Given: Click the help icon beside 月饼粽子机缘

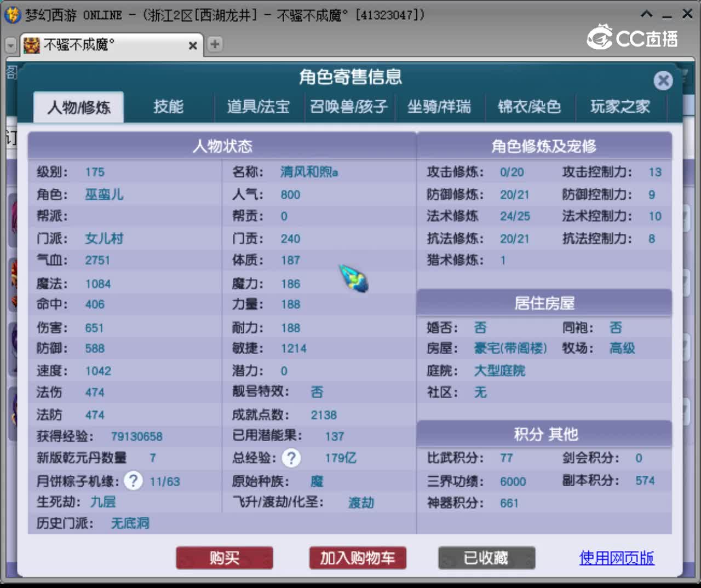Looking at the screenshot, I should (x=133, y=481).
